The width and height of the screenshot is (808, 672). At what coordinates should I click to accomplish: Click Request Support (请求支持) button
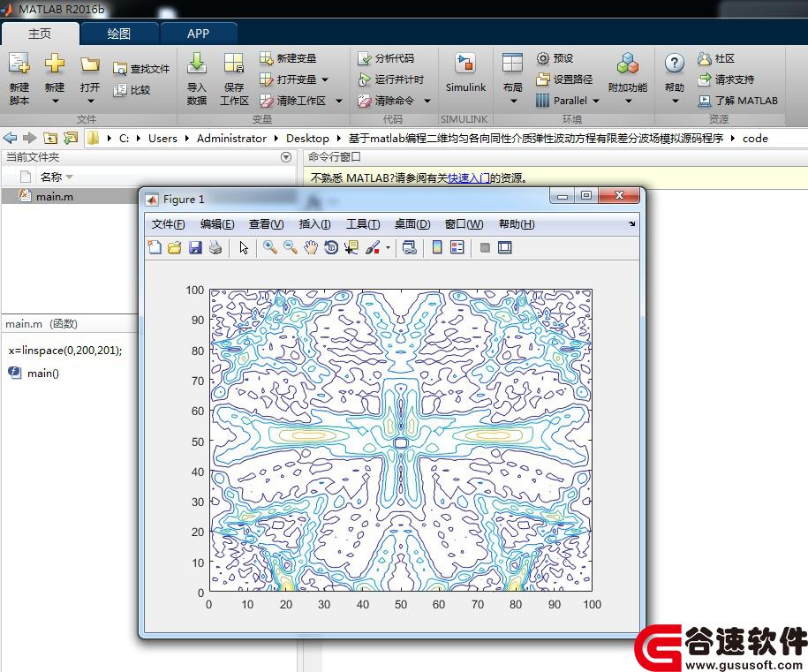[x=726, y=79]
